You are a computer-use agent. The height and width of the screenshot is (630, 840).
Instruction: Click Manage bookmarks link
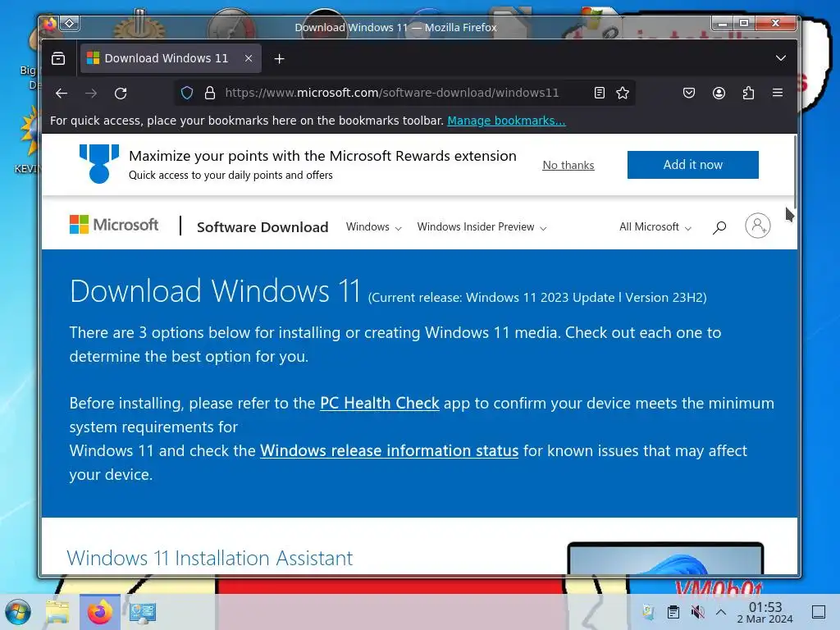[506, 121]
